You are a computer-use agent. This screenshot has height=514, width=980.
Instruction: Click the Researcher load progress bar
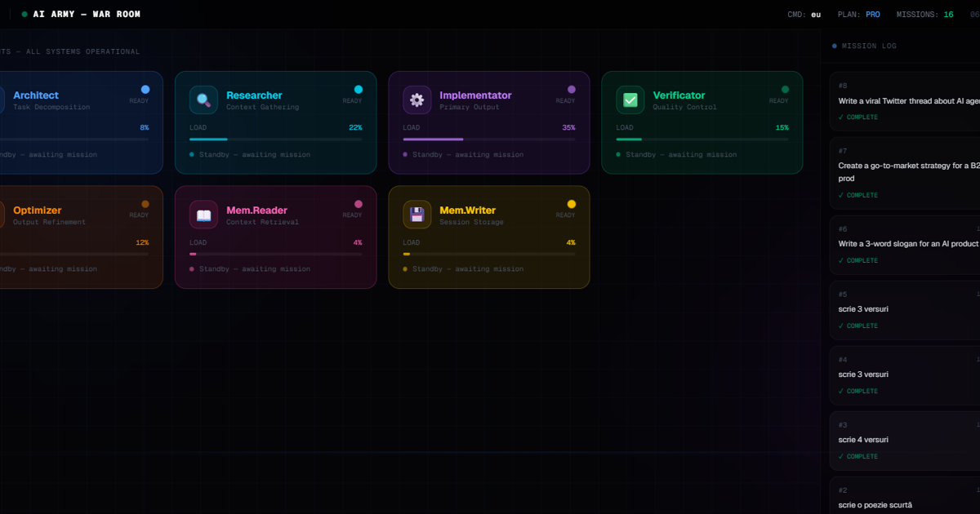[276, 140]
